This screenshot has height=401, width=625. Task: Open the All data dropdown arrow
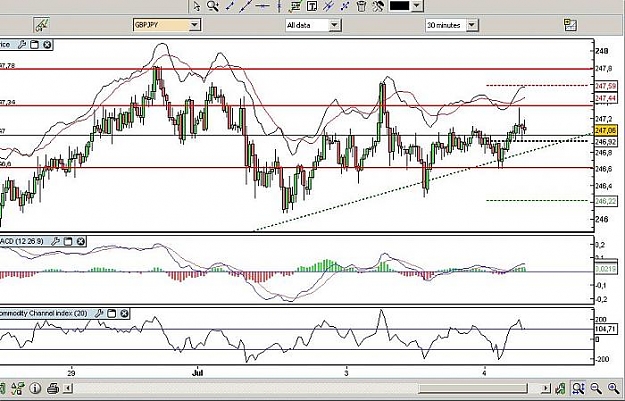pos(334,25)
